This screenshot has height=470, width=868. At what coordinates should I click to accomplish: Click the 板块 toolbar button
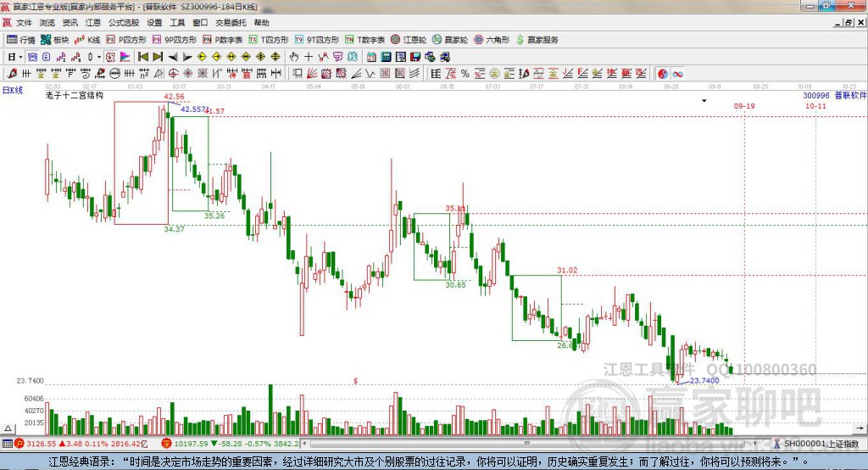(x=54, y=40)
